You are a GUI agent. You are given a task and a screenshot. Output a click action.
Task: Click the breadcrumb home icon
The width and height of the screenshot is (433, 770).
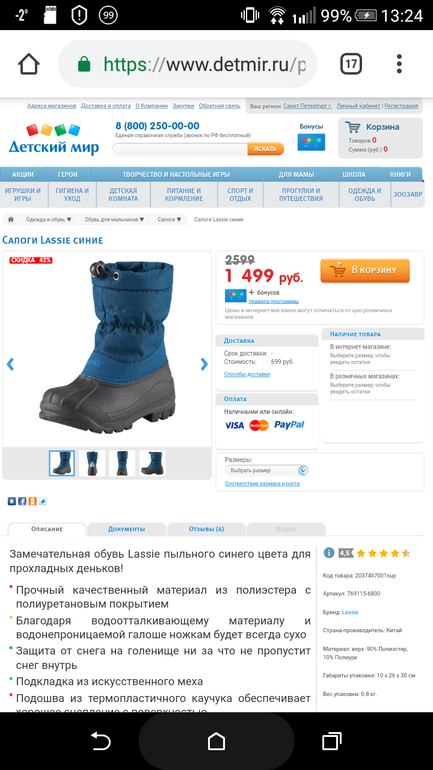point(10,220)
